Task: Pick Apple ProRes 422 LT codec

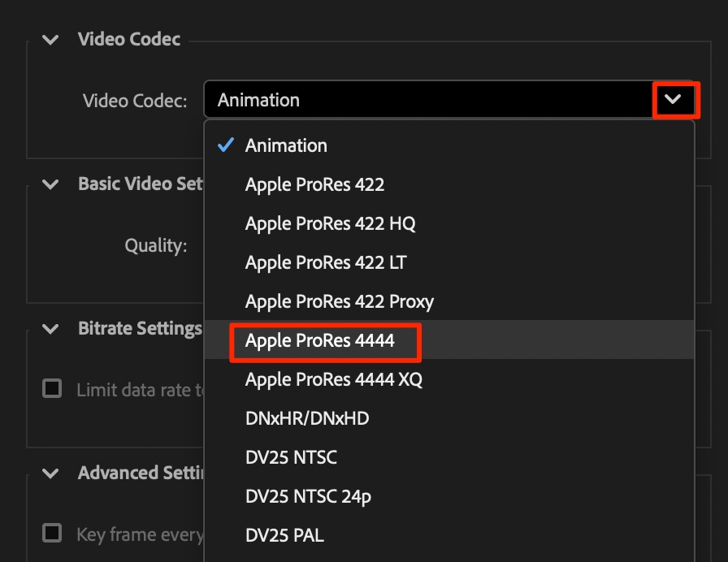Action: (326, 263)
